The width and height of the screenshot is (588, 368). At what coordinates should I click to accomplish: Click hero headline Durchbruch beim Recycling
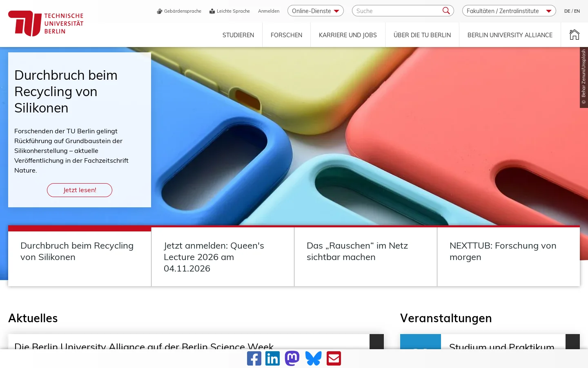(66, 92)
